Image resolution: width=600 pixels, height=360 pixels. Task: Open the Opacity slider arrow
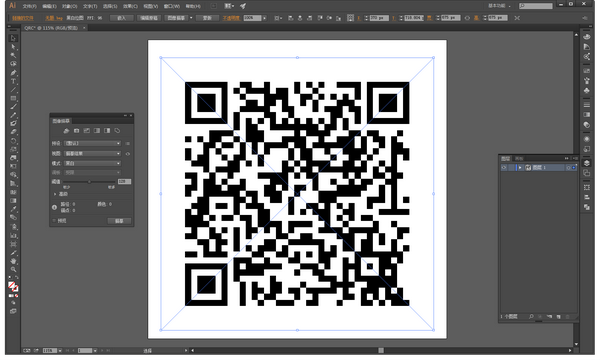click(x=264, y=18)
